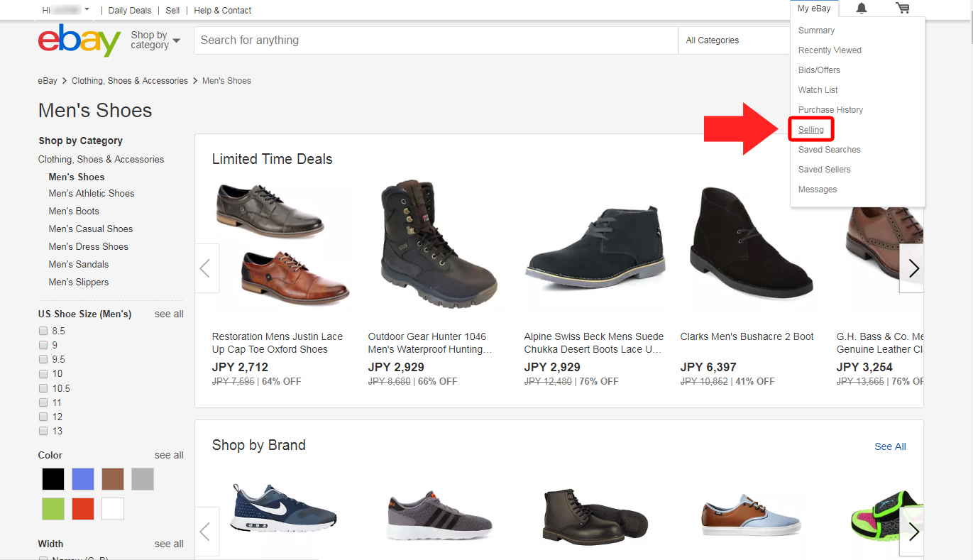Show next brands in Shop by Brand
973x560 pixels.
click(x=912, y=532)
